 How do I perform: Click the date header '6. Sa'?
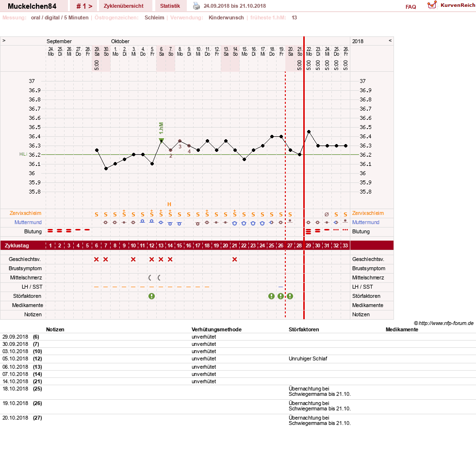[x=161, y=51]
